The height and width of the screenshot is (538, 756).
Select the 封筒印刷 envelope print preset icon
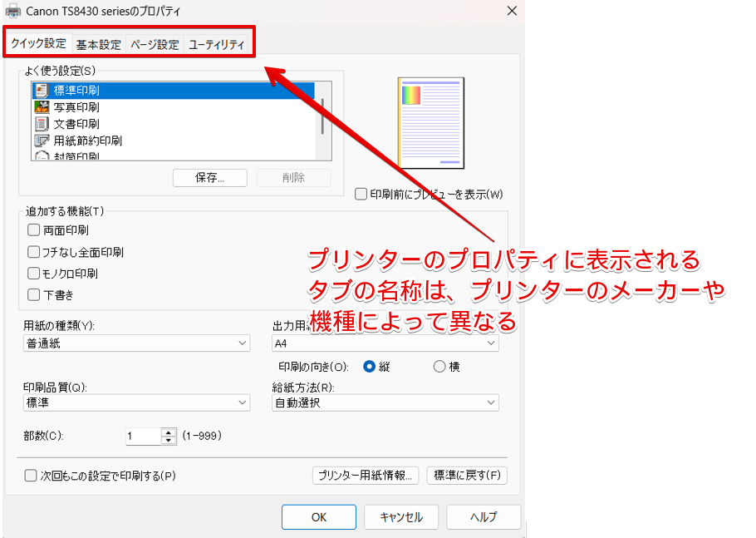[42, 155]
